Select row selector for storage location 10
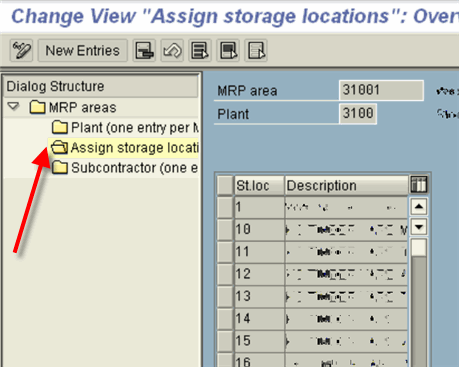Image resolution: width=459 pixels, height=367 pixels. click(225, 229)
